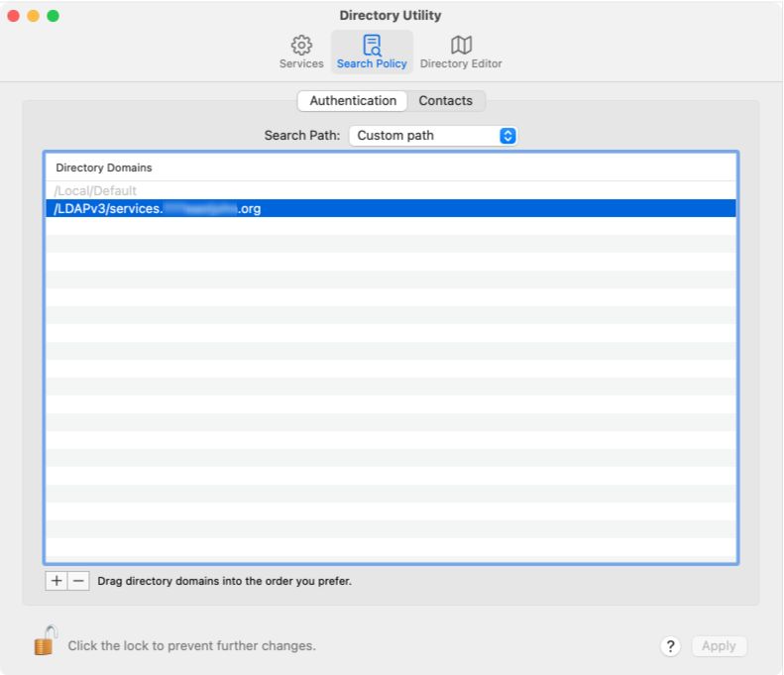
Task: Open help with the question mark button
Action: (x=671, y=646)
